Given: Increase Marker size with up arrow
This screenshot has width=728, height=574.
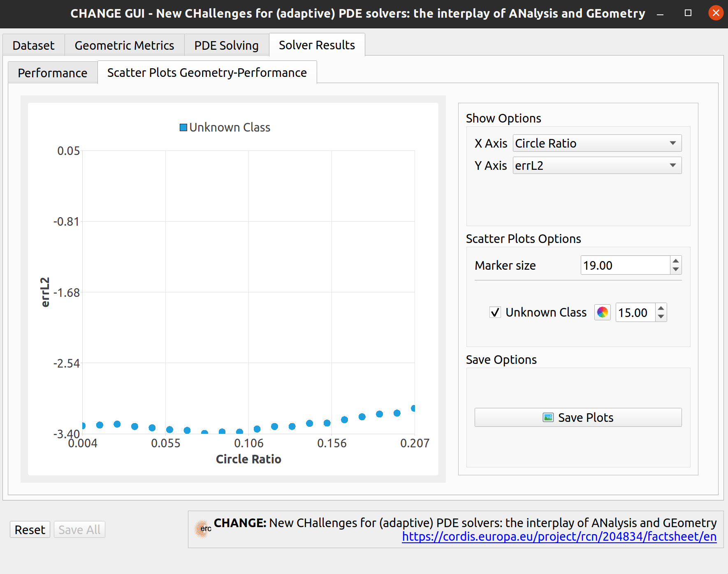Looking at the screenshot, I should tap(676, 261).
